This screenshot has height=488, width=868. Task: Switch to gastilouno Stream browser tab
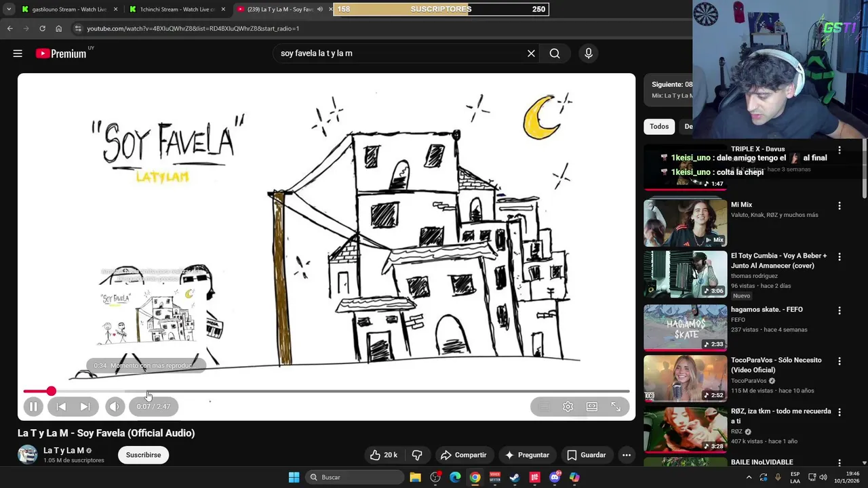click(x=70, y=9)
